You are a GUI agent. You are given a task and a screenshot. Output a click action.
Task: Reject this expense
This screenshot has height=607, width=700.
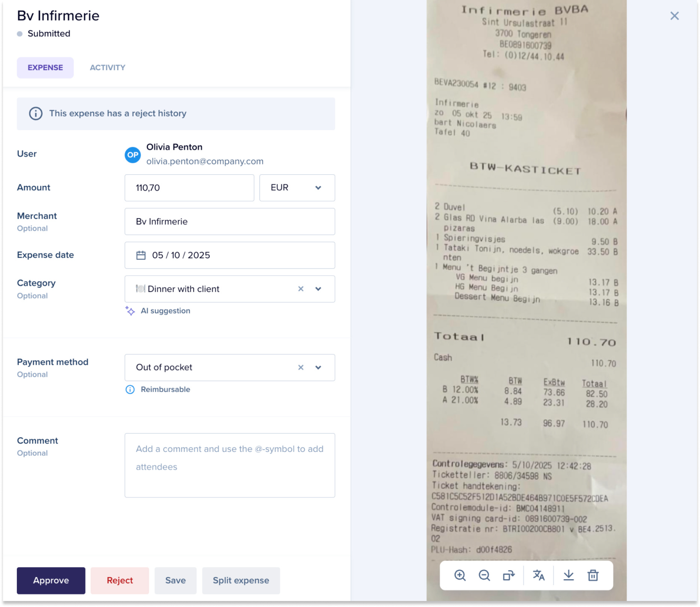(120, 580)
